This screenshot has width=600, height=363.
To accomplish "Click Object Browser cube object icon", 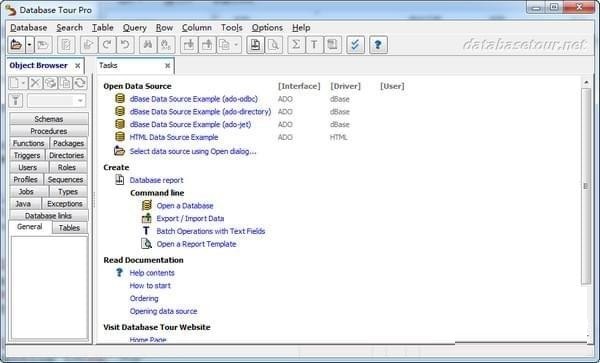I will pos(50,83).
